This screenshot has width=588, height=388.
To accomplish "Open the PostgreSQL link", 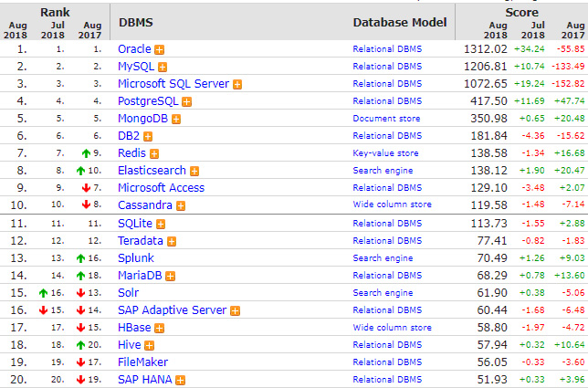I will tap(148, 101).
